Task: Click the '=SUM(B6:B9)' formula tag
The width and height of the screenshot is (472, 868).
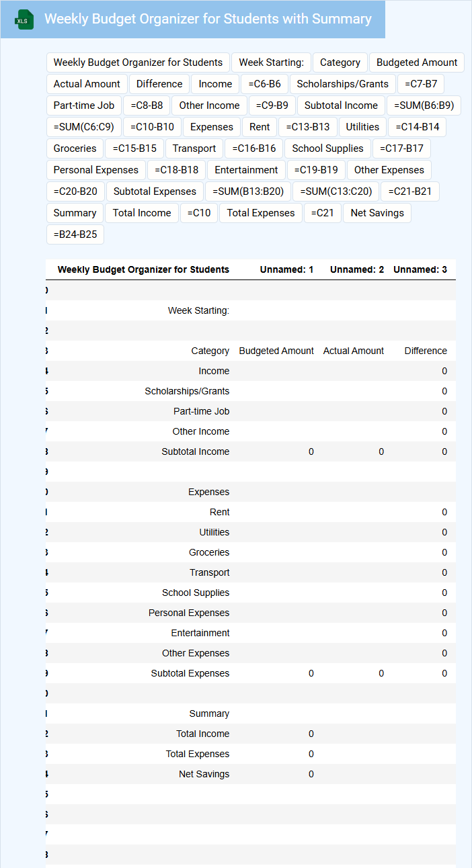Action: point(424,105)
